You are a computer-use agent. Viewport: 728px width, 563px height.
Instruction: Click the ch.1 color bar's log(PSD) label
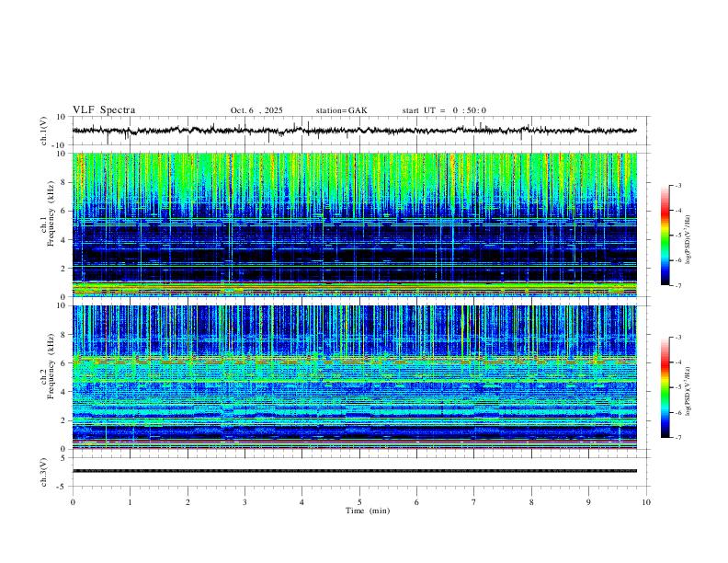pyautogui.click(x=688, y=240)
